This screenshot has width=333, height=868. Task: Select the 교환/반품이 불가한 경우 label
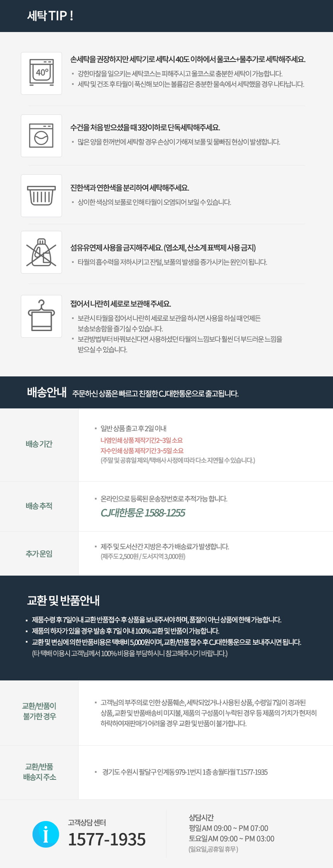pyautogui.click(x=39, y=711)
